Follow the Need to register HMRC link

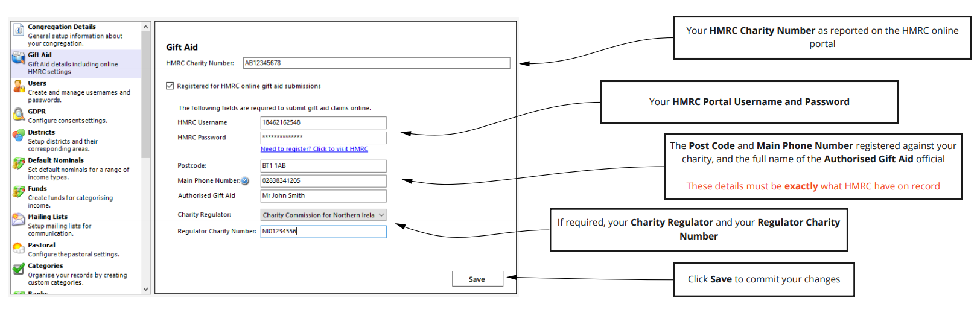[x=314, y=149]
